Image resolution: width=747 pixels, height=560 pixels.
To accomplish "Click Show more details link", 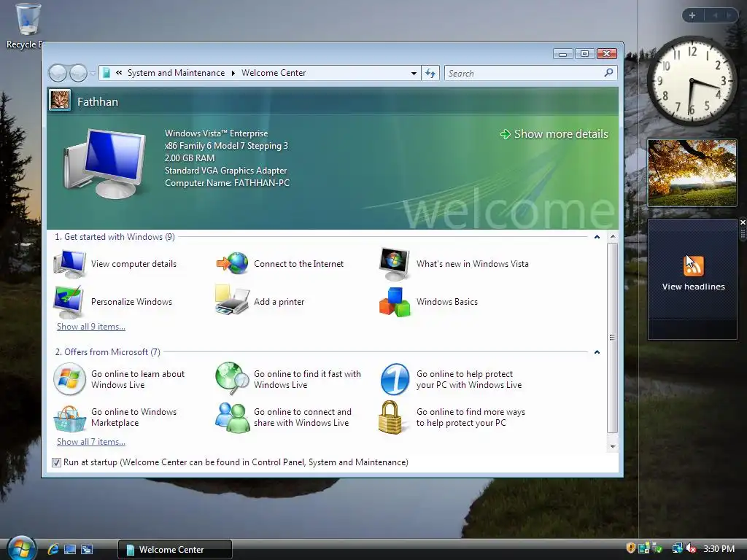I will (554, 134).
